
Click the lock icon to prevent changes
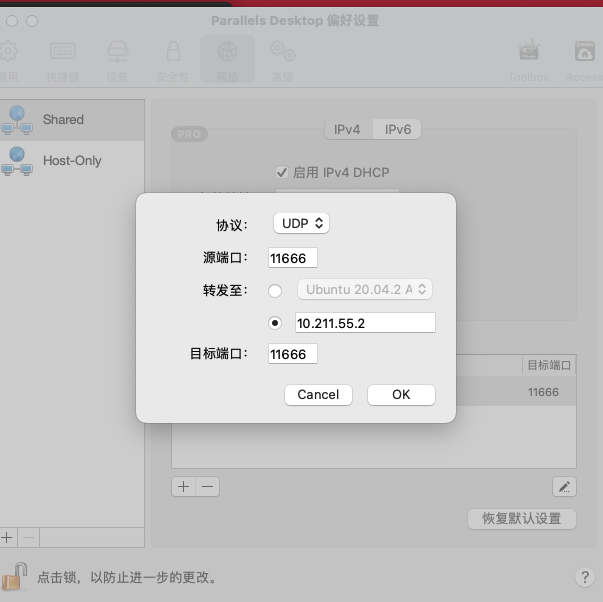click(x=15, y=576)
